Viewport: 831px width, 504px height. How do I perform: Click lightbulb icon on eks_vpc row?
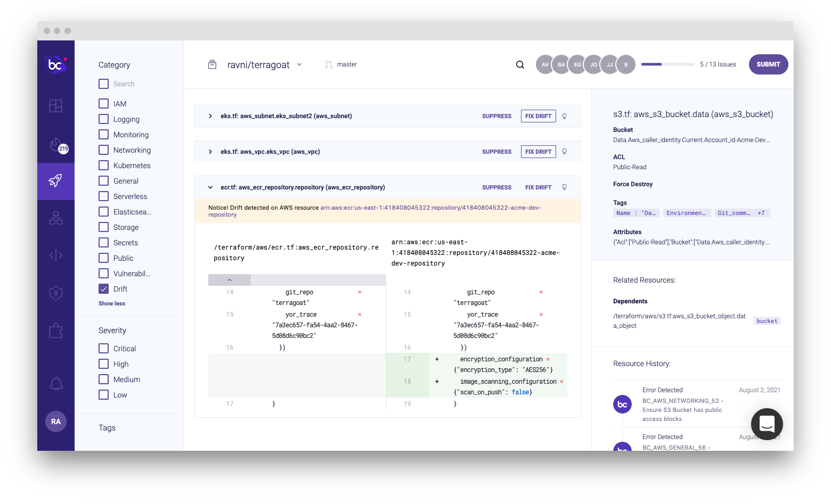pos(564,152)
